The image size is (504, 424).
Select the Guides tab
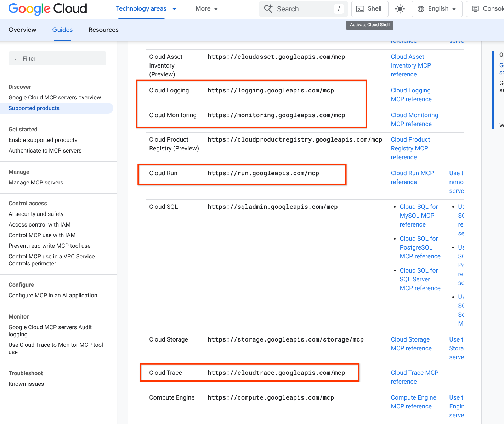point(62,30)
